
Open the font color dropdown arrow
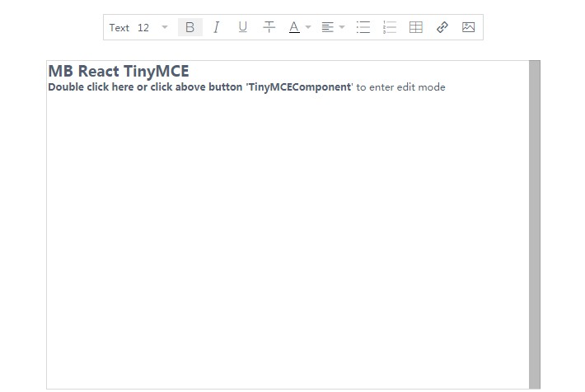click(308, 27)
